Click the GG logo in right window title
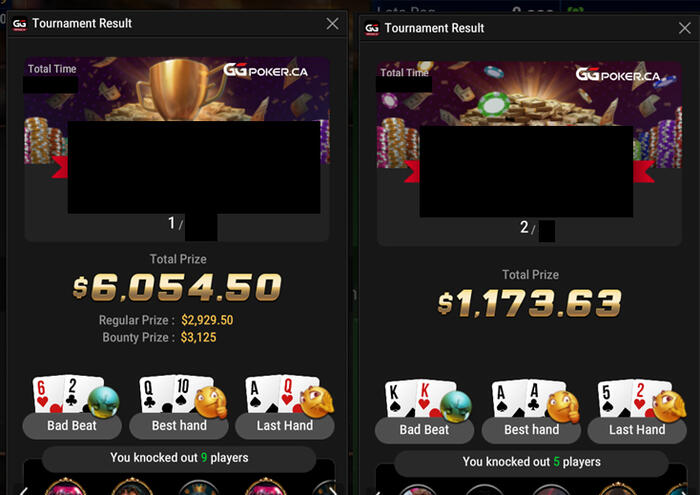This screenshot has height=495, width=700. coord(372,29)
